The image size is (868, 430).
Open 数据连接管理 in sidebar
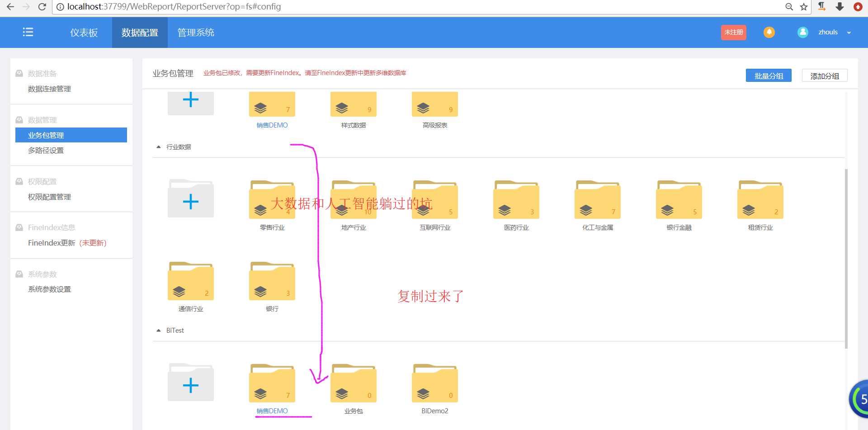click(49, 89)
